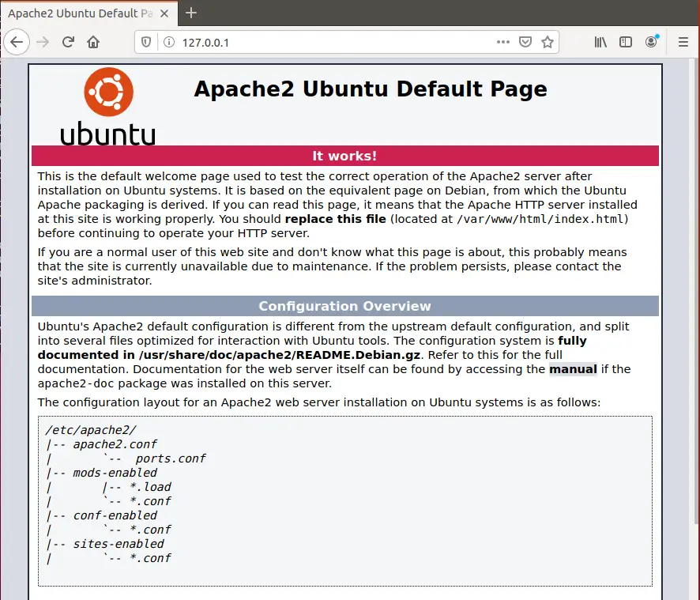700x600 pixels.
Task: Open the page actions three-dot menu
Action: pos(503,42)
